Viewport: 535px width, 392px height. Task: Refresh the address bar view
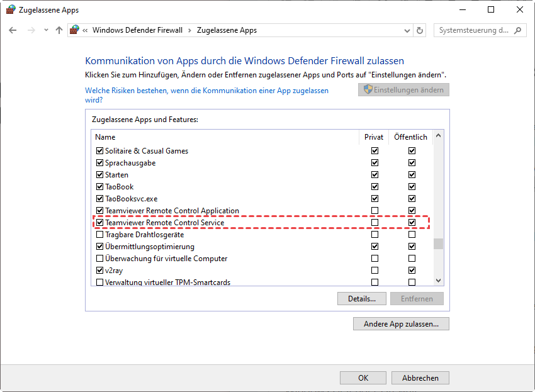click(x=420, y=30)
